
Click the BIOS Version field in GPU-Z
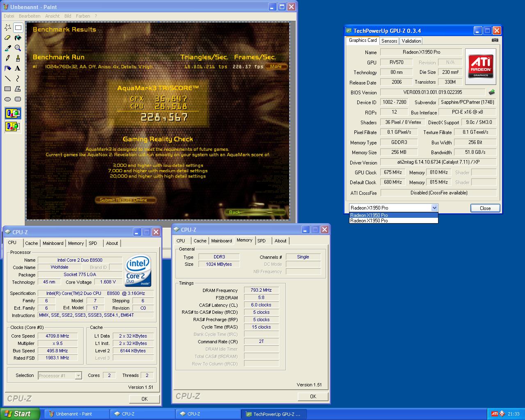433,92
